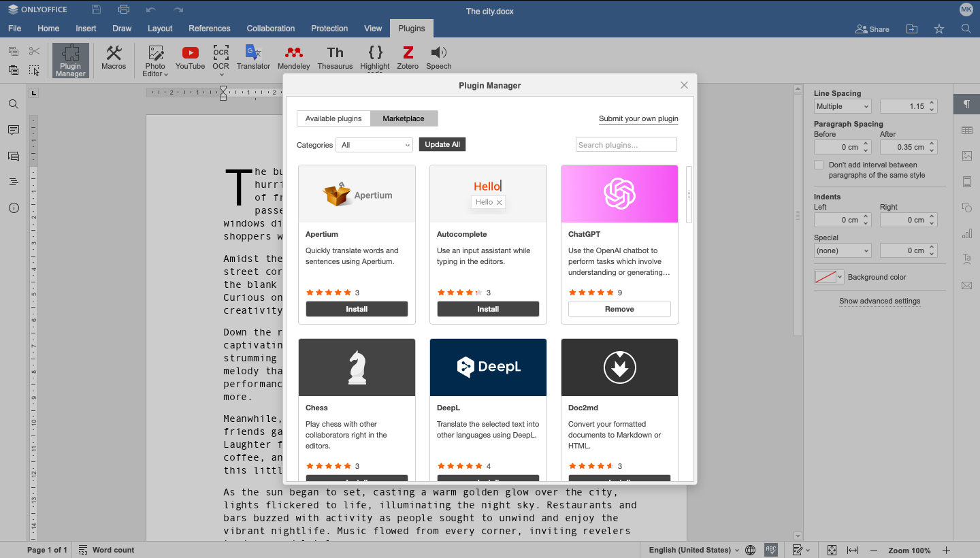980x558 pixels.
Task: Click the Speech plugin icon
Action: [x=438, y=58]
